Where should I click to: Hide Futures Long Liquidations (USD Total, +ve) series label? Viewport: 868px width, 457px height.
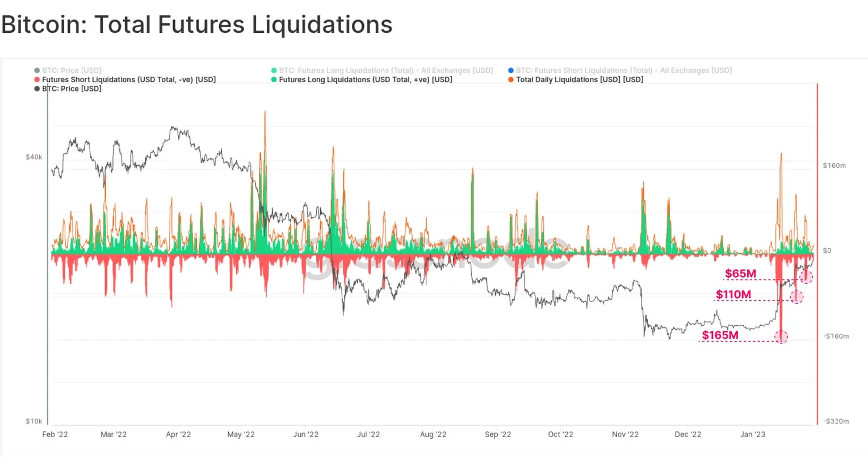click(x=366, y=80)
